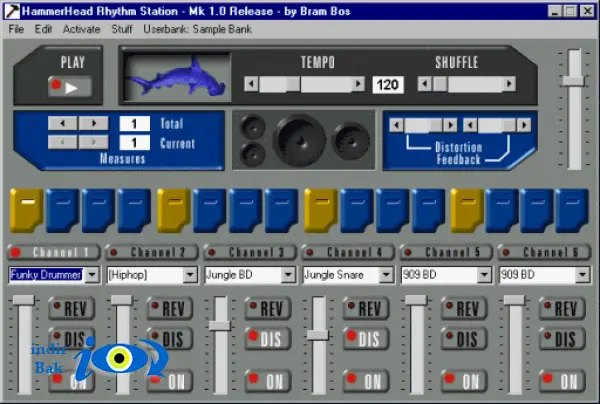Select the Channel 1 button
Image resolution: width=600 pixels, height=404 pixels.
[54, 252]
